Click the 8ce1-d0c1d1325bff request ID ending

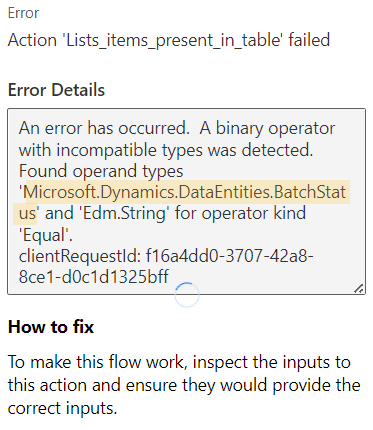pyautogui.click(x=94, y=277)
